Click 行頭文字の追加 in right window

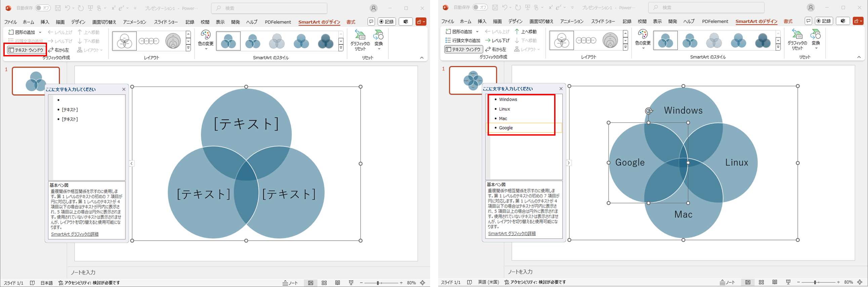click(x=463, y=41)
